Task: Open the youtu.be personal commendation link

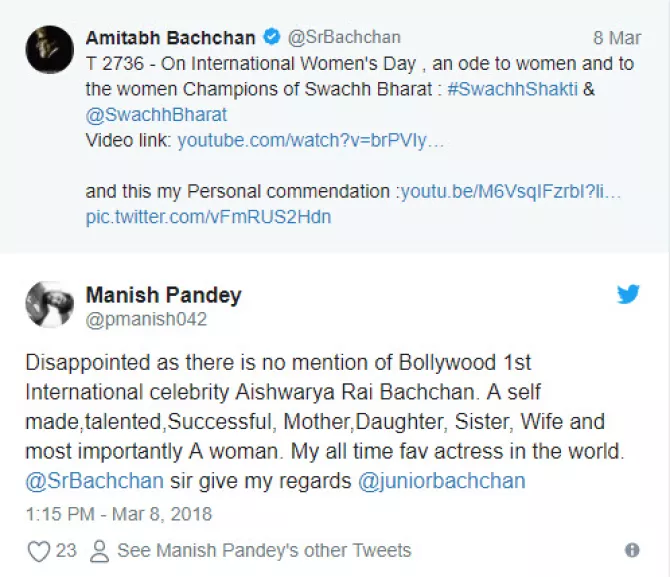Action: (510, 191)
